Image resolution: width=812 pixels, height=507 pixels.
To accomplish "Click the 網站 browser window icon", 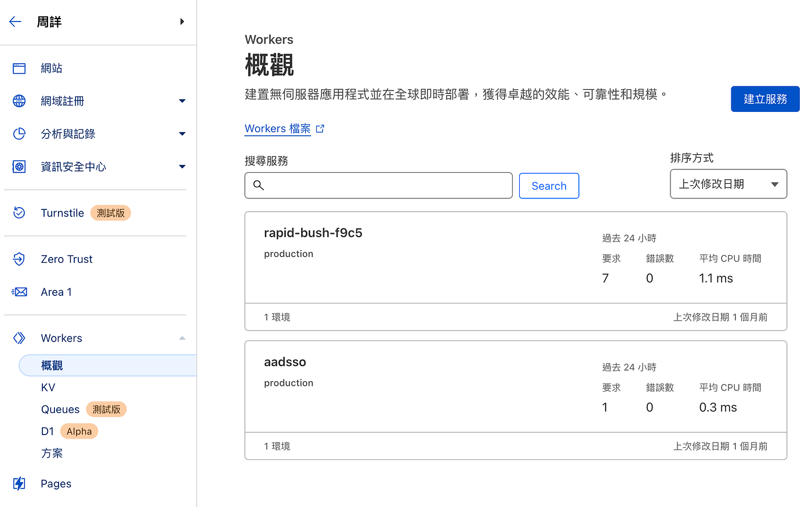I will click(19, 68).
